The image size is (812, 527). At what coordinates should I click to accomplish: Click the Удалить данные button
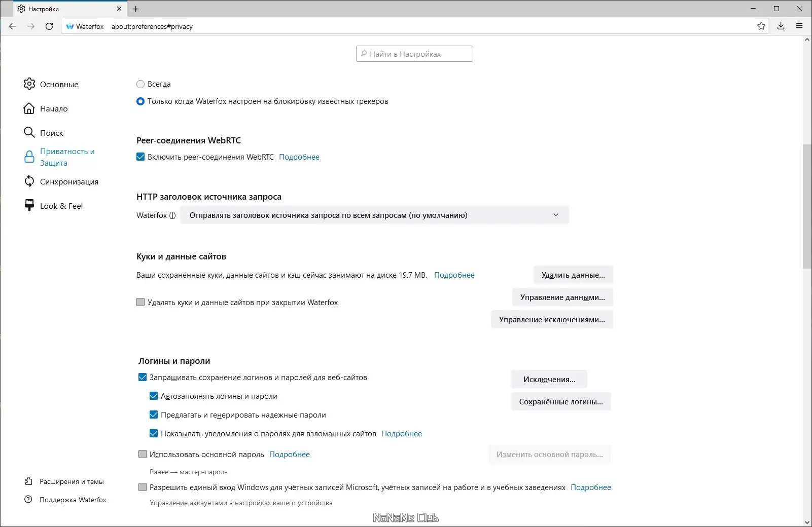click(x=573, y=275)
